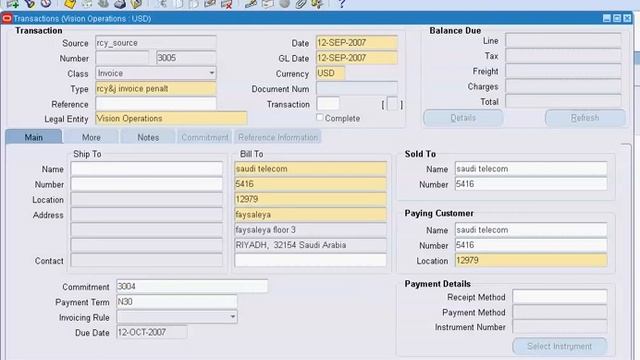Click the Sold To Name field
This screenshot has width=640, height=360.
(531, 169)
